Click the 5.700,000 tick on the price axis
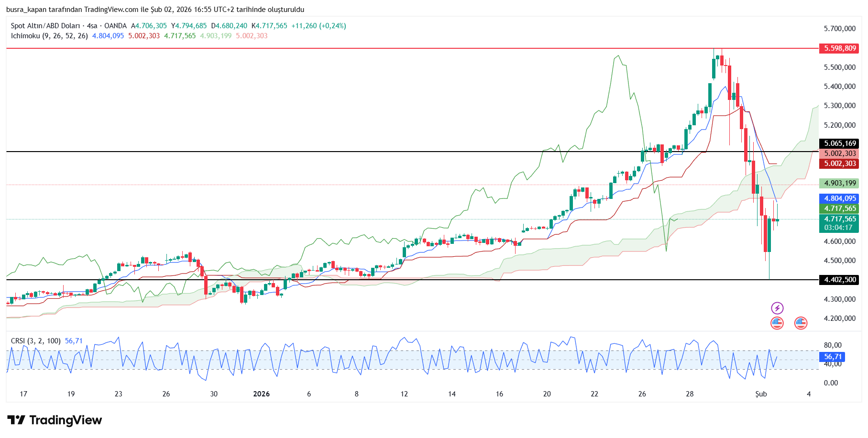868x438 pixels. (x=839, y=29)
